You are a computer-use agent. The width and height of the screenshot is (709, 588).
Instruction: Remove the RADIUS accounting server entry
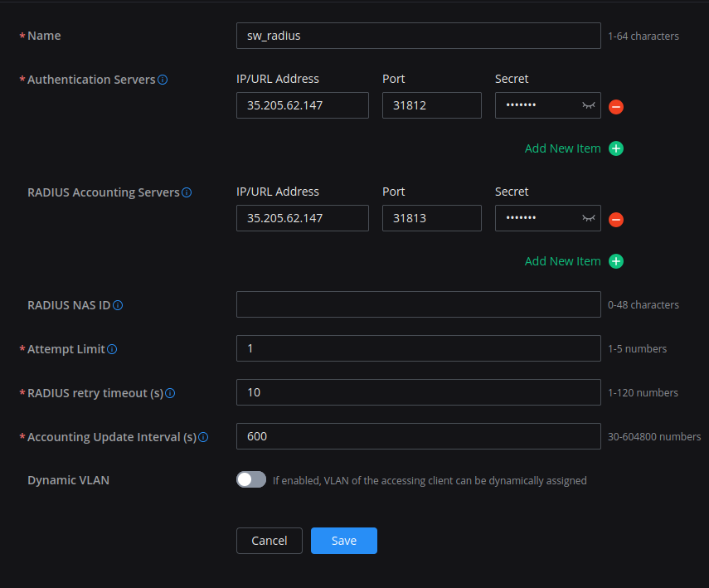[616, 220]
